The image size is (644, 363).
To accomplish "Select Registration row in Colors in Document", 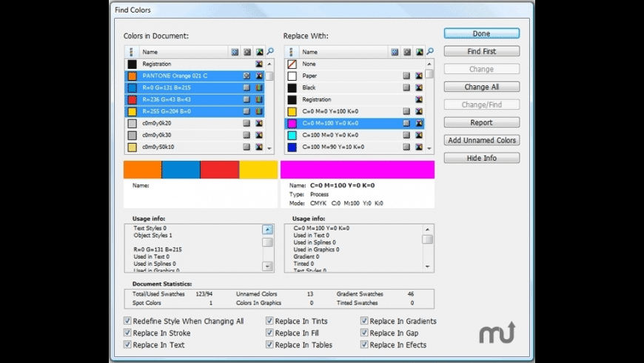I will (x=195, y=64).
